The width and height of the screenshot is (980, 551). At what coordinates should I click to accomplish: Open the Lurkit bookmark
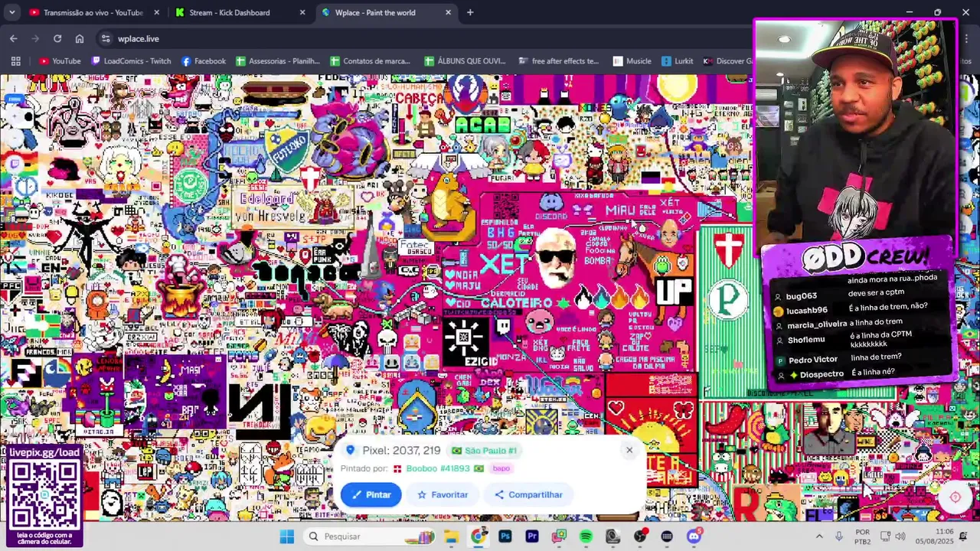click(678, 61)
